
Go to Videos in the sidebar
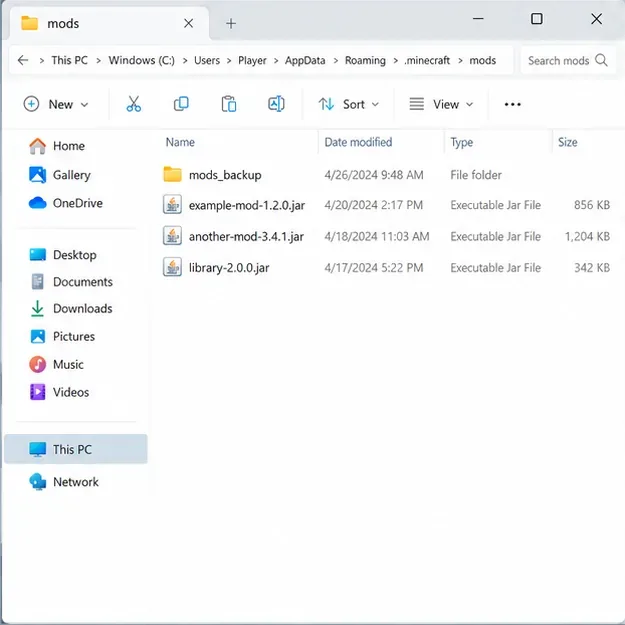tap(59, 392)
